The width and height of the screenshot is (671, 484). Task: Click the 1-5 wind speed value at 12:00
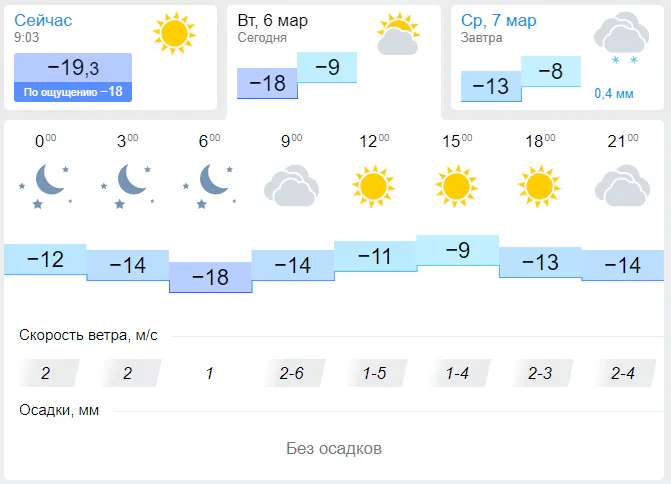click(375, 373)
